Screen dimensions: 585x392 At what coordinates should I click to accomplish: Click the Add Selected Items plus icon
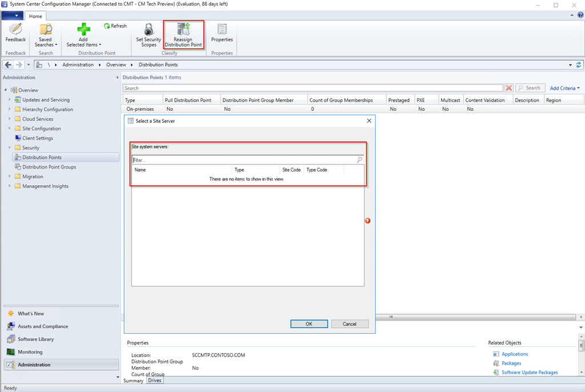(x=83, y=29)
